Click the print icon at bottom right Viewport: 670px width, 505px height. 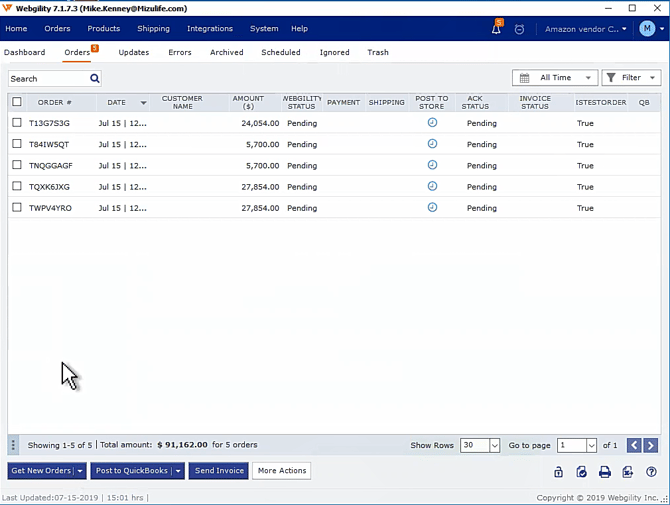click(x=605, y=472)
